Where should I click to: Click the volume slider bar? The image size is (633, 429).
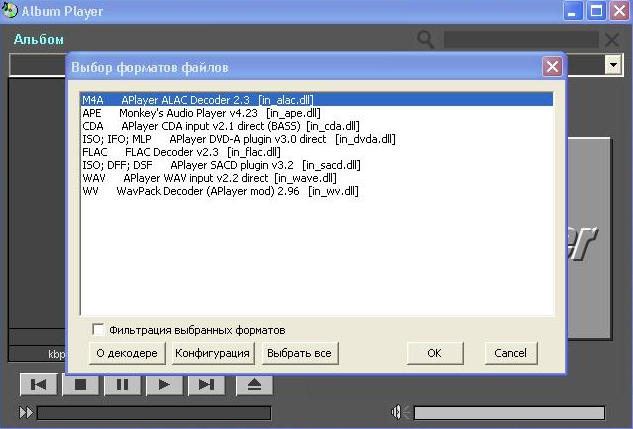[x=509, y=413]
